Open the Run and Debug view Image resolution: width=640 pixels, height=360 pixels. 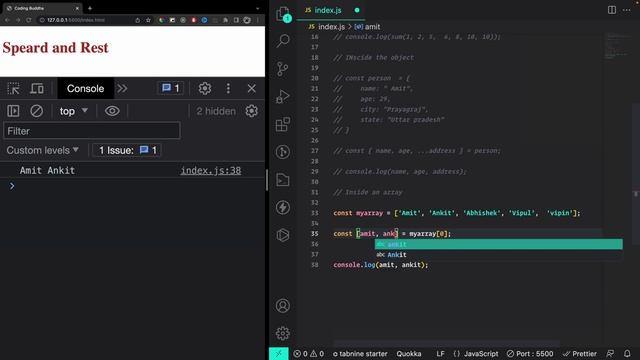(282, 96)
